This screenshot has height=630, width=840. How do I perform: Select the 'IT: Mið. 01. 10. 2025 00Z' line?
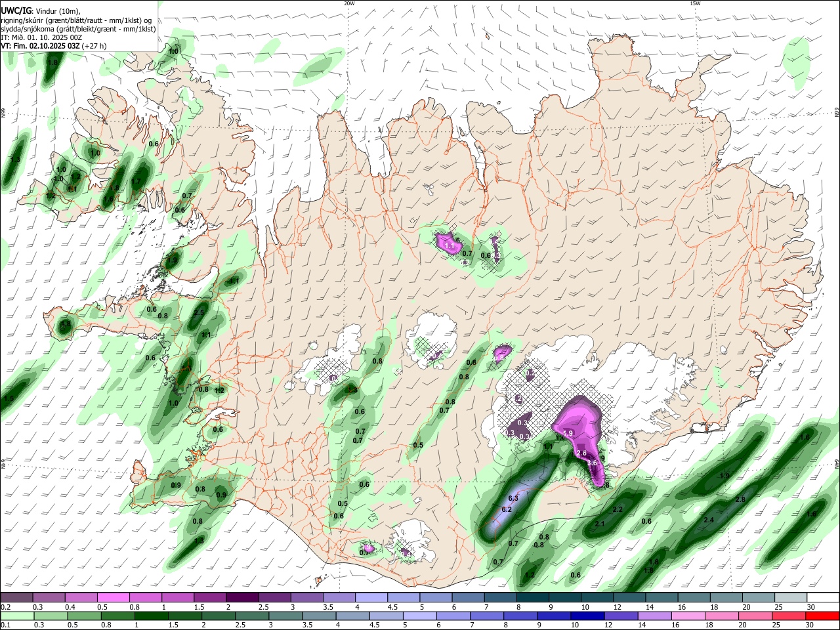coord(41,37)
